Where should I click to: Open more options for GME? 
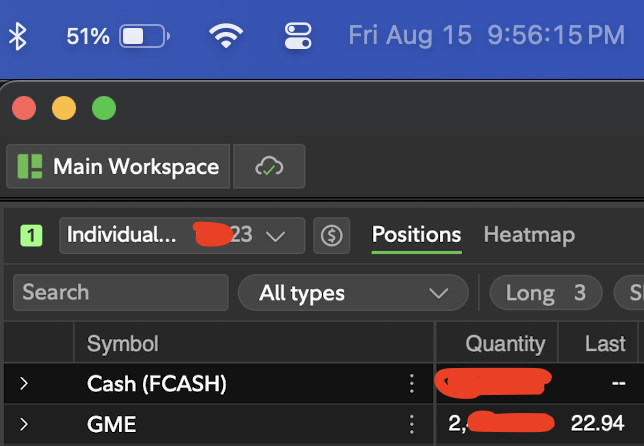pos(412,424)
